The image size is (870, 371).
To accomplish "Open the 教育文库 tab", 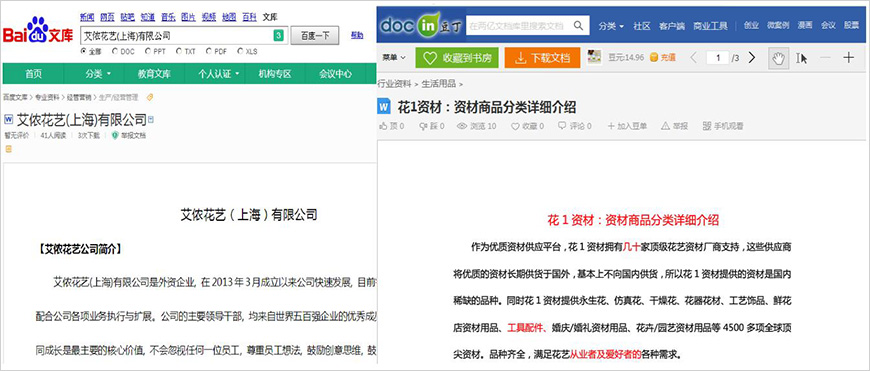I will [154, 74].
